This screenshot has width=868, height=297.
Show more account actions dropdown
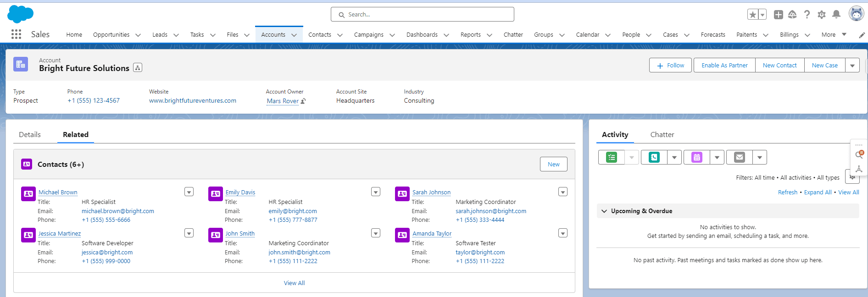pos(852,65)
